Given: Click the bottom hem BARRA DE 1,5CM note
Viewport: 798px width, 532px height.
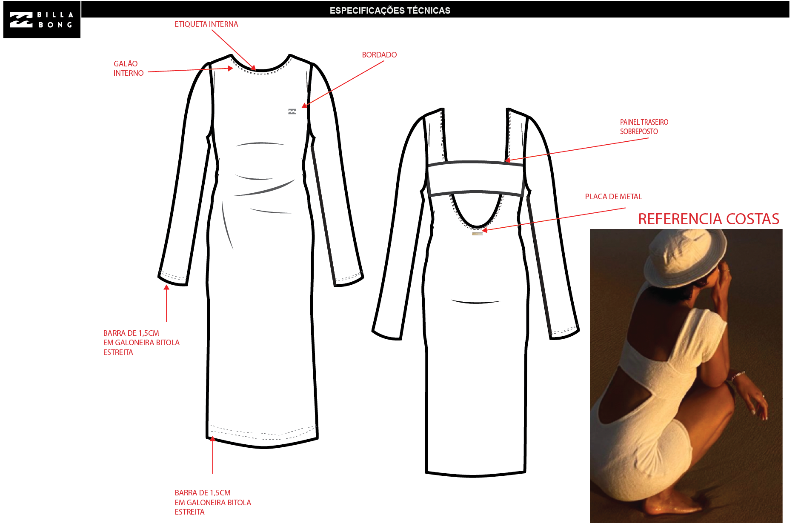Looking at the screenshot, I should pos(213,502).
